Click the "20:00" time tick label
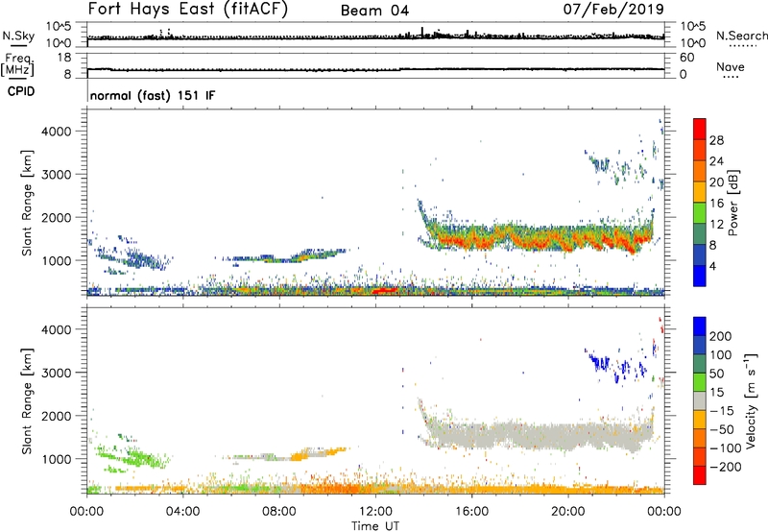 (567, 512)
